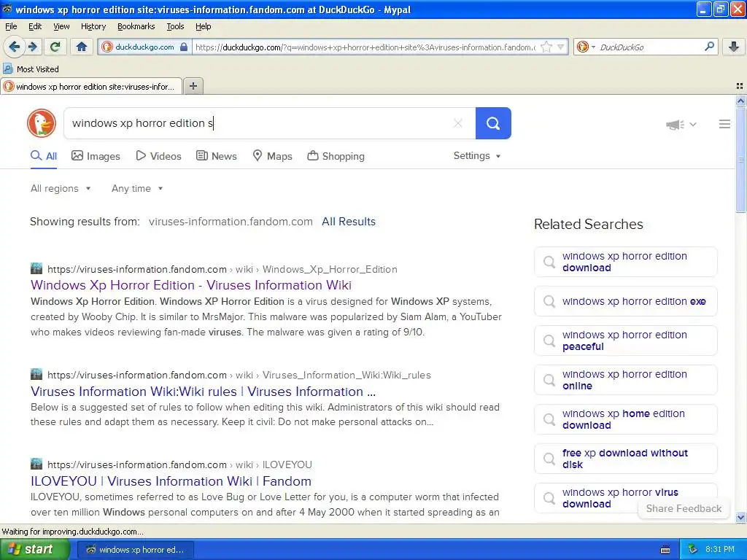Click the vertical scrollbar thumb

click(740, 160)
